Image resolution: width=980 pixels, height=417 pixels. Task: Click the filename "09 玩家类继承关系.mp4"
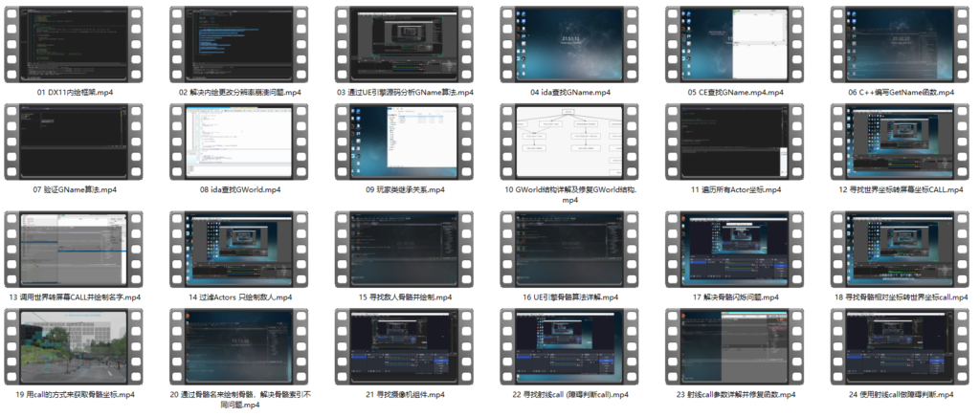(405, 189)
